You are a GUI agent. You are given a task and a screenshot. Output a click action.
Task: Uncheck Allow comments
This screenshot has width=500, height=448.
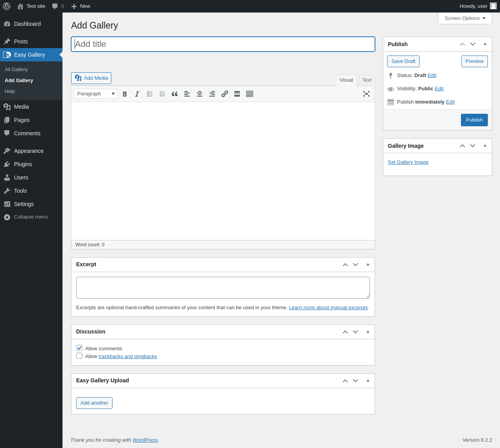[79, 348]
